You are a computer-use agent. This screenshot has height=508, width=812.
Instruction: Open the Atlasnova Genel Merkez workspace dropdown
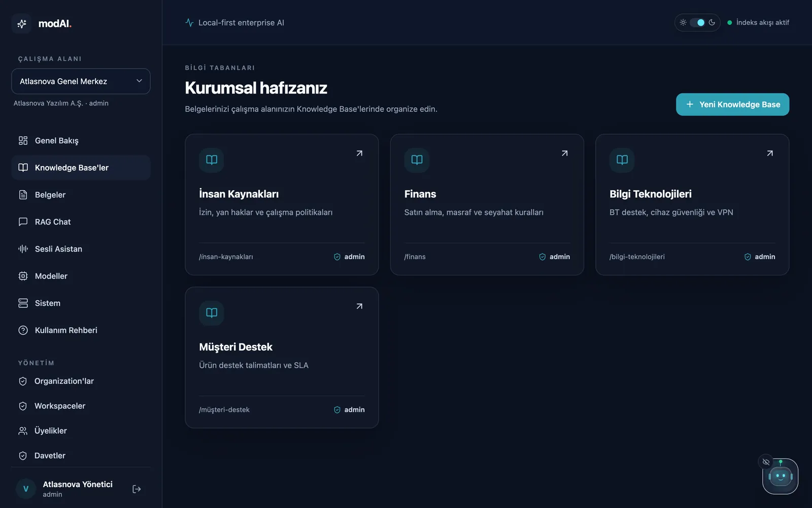pos(81,81)
